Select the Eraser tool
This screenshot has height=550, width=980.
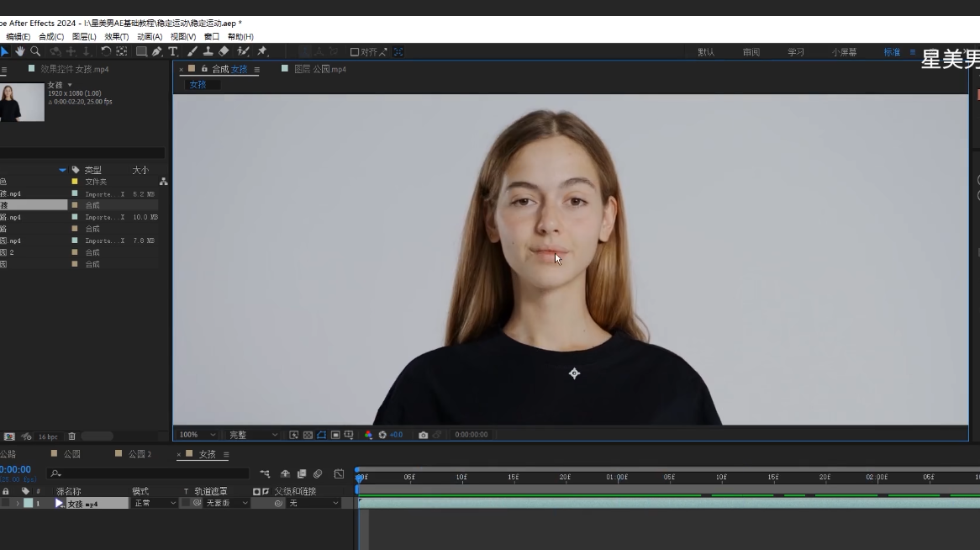tap(224, 52)
